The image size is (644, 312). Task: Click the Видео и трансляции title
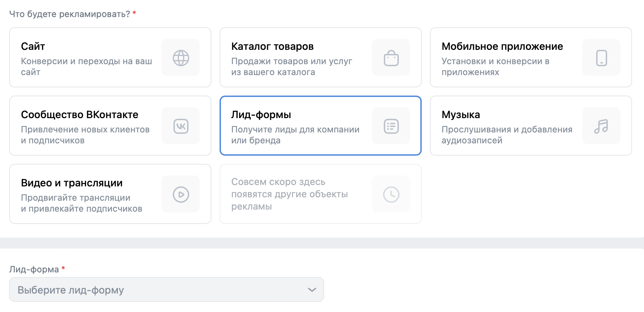tap(72, 183)
